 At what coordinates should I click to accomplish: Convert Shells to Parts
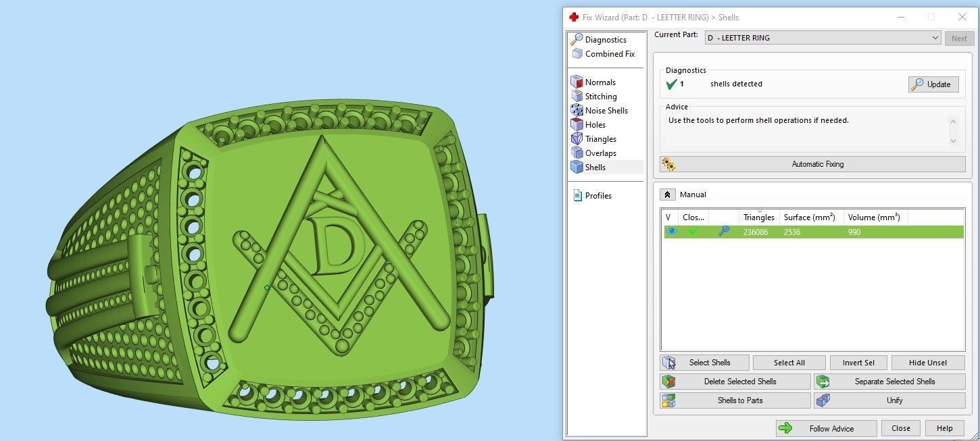(x=735, y=400)
